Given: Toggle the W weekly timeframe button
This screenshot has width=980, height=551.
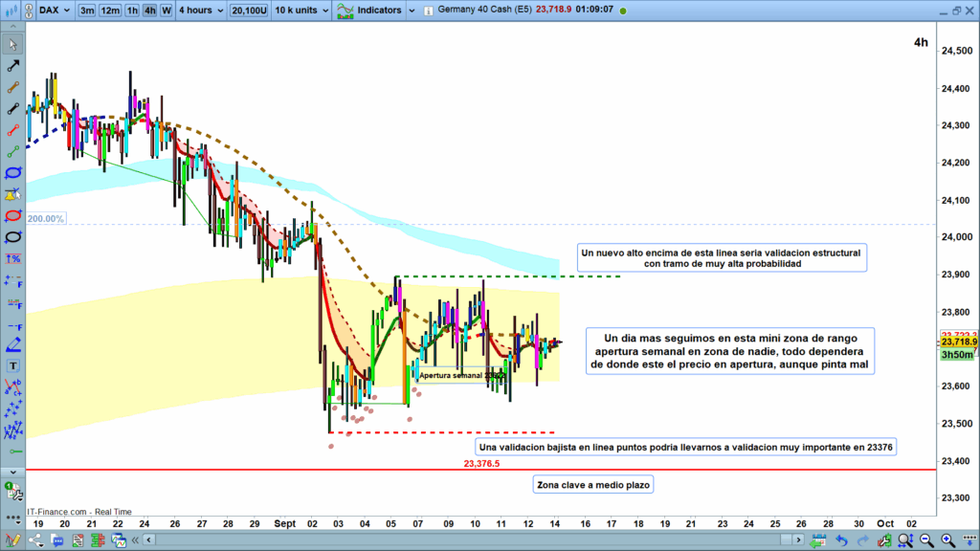Looking at the screenshot, I should tap(166, 11).
